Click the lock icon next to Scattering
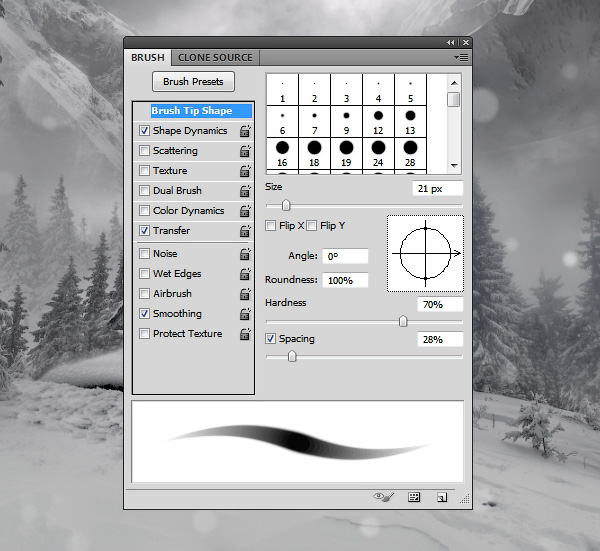 tap(245, 151)
